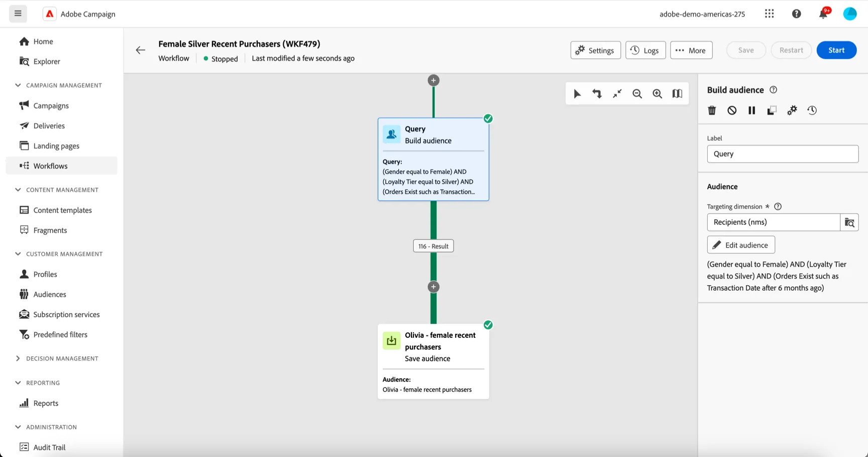This screenshot has height=457, width=868.
Task: Open the More actions menu
Action: coord(691,50)
